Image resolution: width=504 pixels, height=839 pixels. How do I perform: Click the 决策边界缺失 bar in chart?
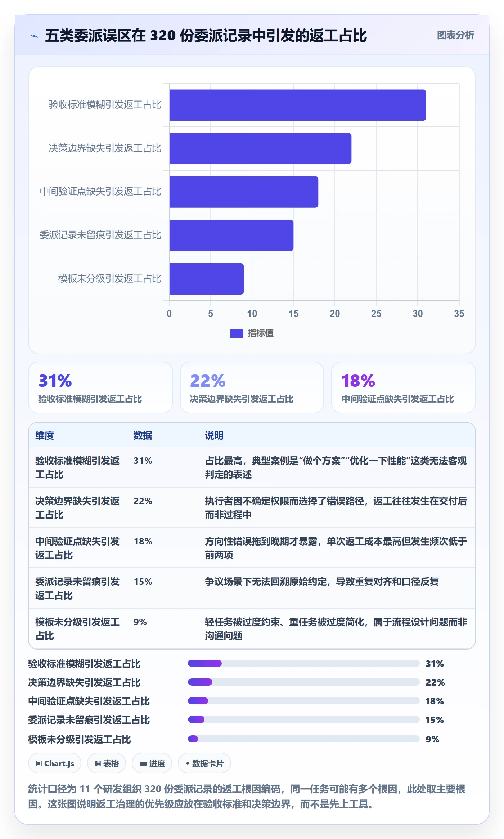(x=260, y=149)
